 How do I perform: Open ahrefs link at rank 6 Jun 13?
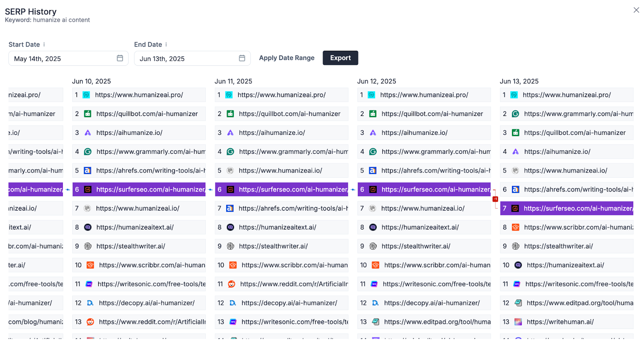point(578,190)
